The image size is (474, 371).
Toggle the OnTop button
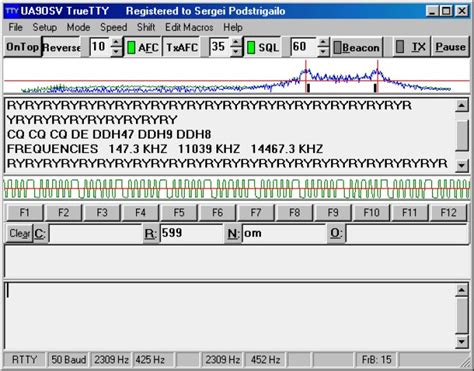tap(22, 47)
